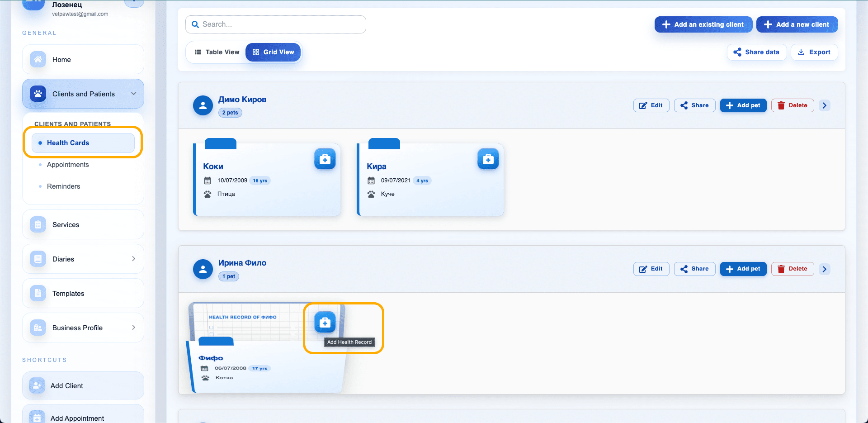Expand the Diaries menu chevron
Screen dimensions: 868x423
(x=134, y=259)
